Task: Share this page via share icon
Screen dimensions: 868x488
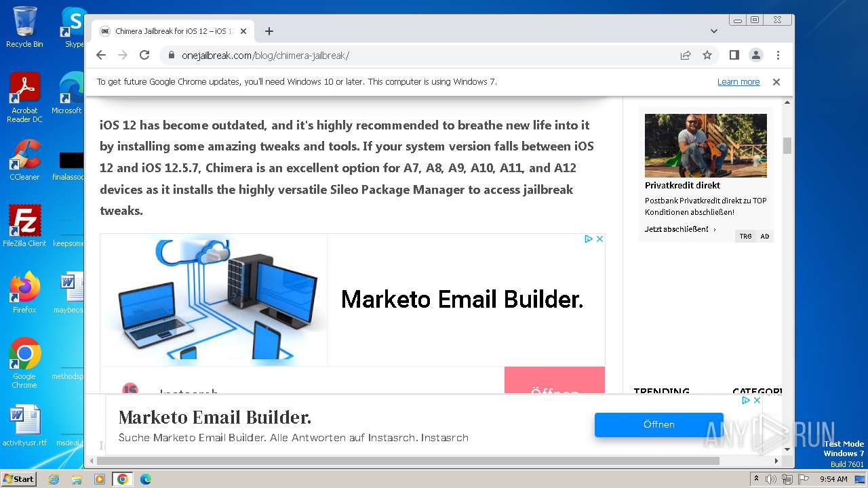Action: click(686, 56)
